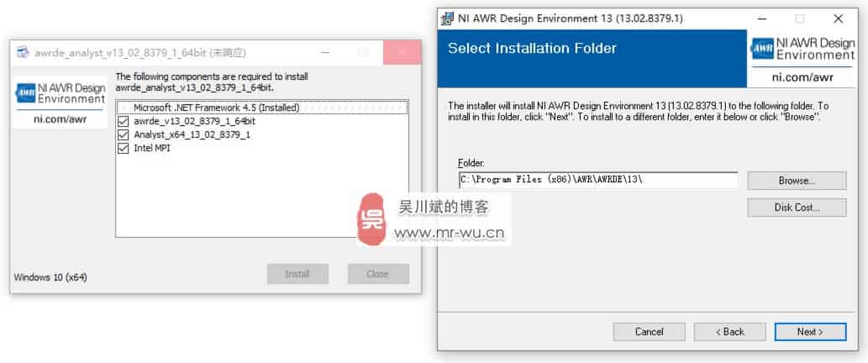Click the Disk Cost... button
This screenshot has height=363, width=868.
click(x=797, y=208)
